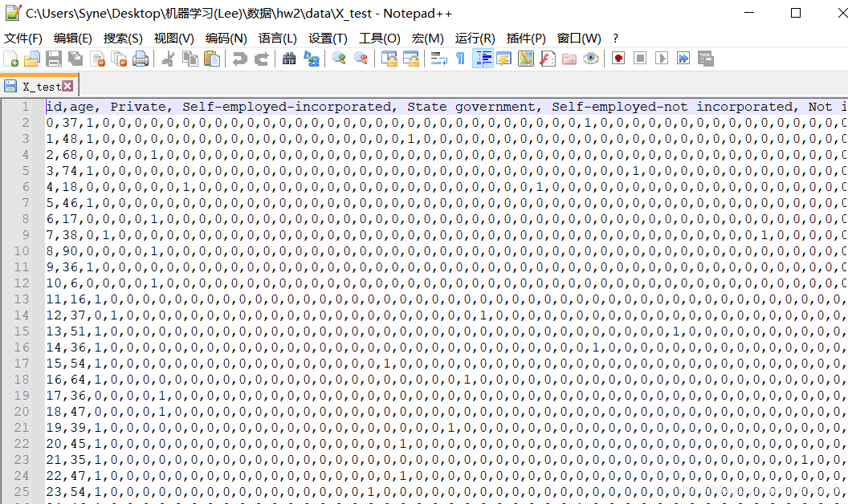This screenshot has height=504, width=848.
Task: Click line number 1 in margin
Action: (26, 107)
